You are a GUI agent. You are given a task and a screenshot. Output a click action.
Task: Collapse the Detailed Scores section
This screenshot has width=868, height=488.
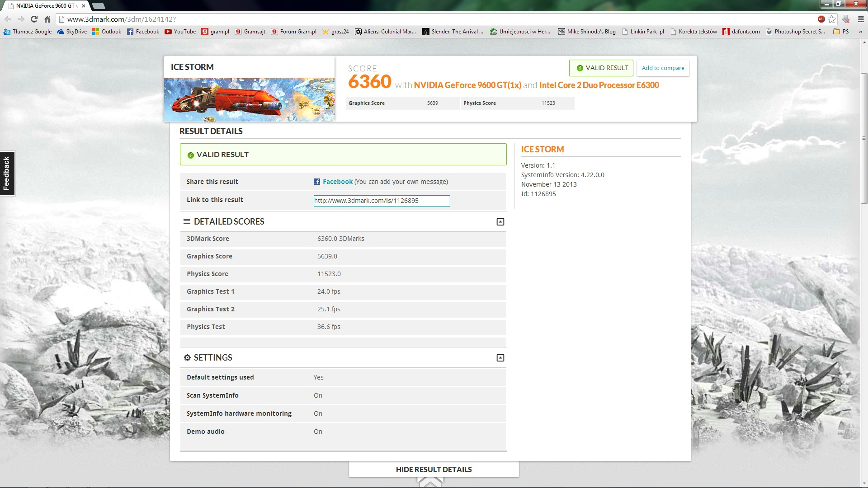click(500, 222)
